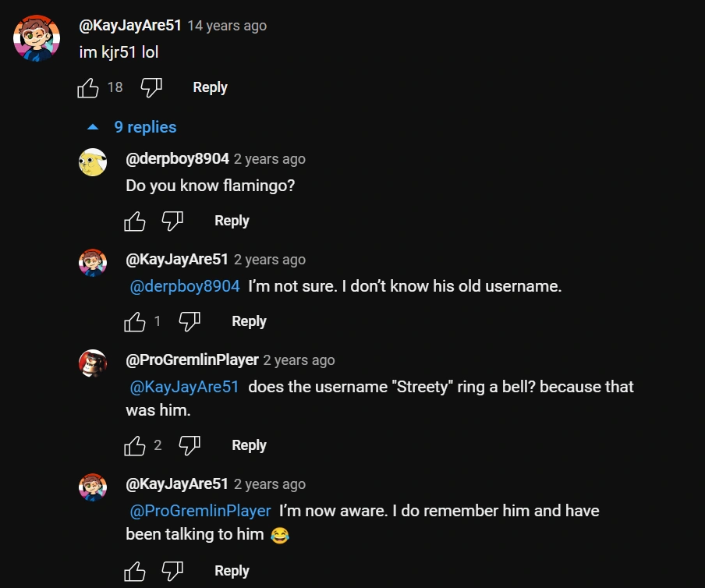Like ProGremlinPlayer's reply about 'Streety'
Screen dimensions: 705x588
coord(135,445)
